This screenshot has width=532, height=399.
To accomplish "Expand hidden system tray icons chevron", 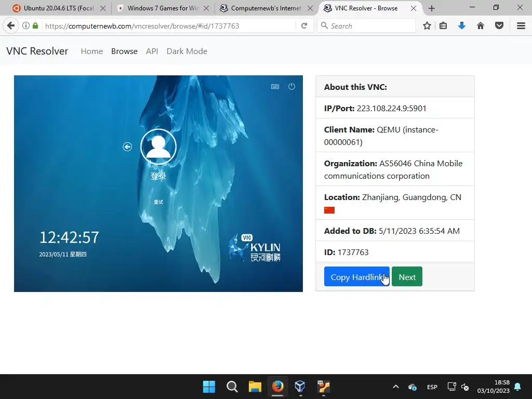I will [395, 387].
